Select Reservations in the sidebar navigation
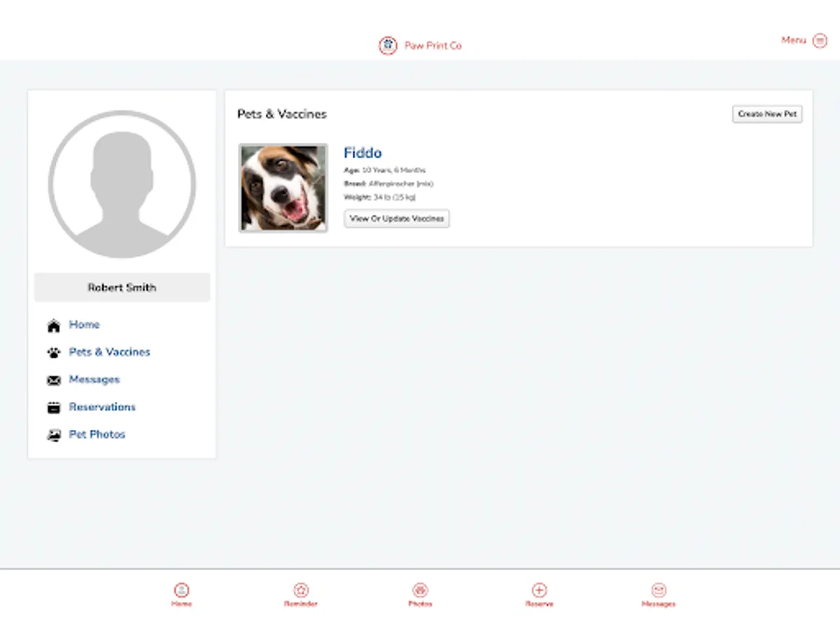This screenshot has width=840, height=630. pos(102,407)
